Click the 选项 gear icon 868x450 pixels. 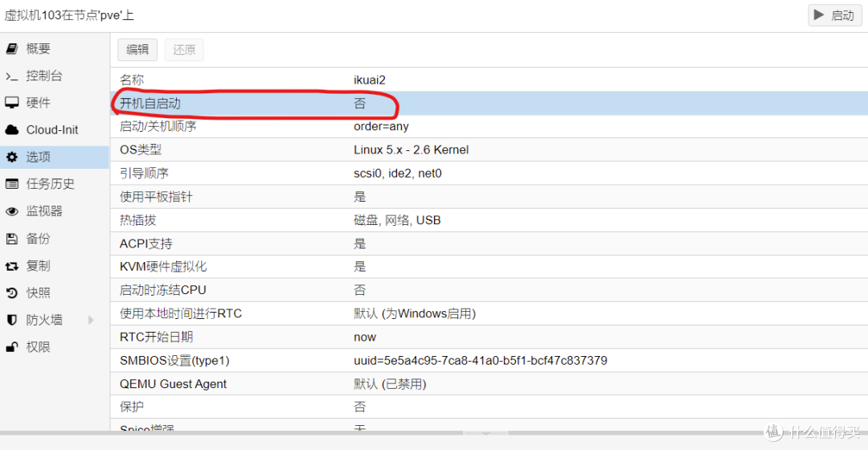coord(11,157)
